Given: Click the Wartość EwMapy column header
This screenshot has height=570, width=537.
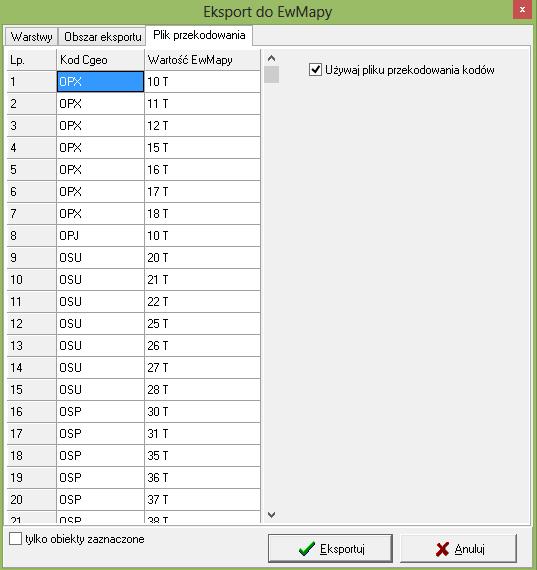Looking at the screenshot, I should [x=203, y=60].
